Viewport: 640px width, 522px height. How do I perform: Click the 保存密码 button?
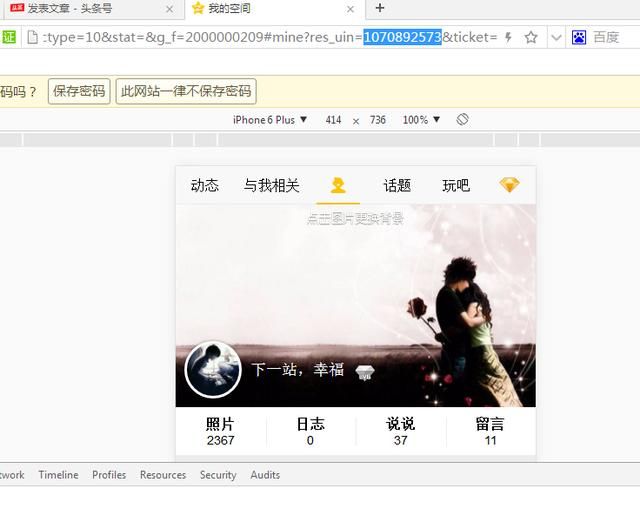[79, 91]
